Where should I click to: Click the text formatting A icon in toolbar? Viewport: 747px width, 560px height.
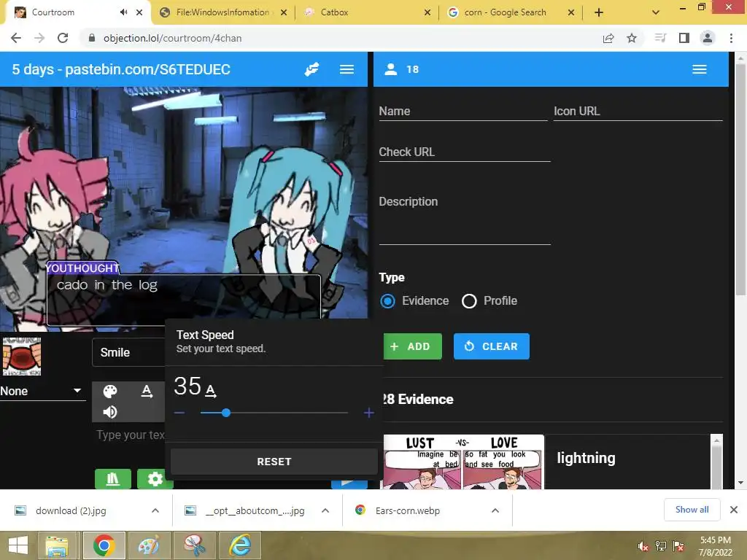[147, 391]
